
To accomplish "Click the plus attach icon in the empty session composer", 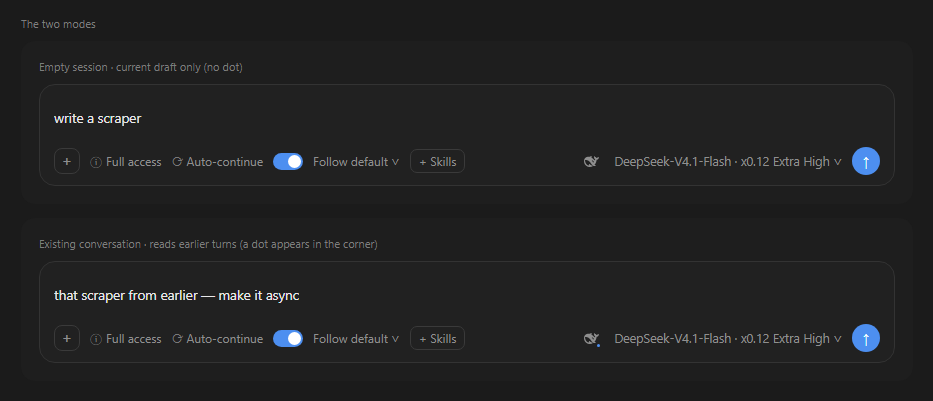I will pyautogui.click(x=67, y=161).
